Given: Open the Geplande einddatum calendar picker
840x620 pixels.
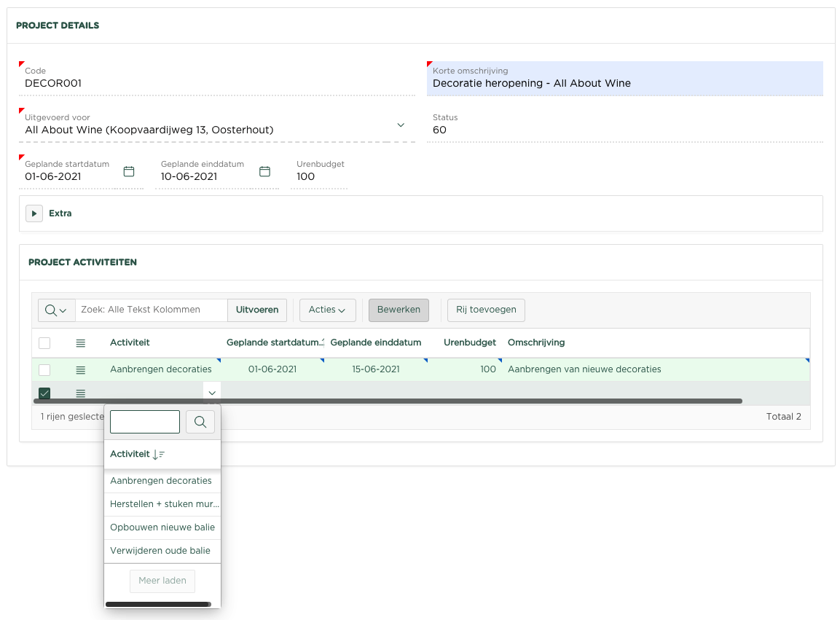Looking at the screenshot, I should pyautogui.click(x=265, y=172).
